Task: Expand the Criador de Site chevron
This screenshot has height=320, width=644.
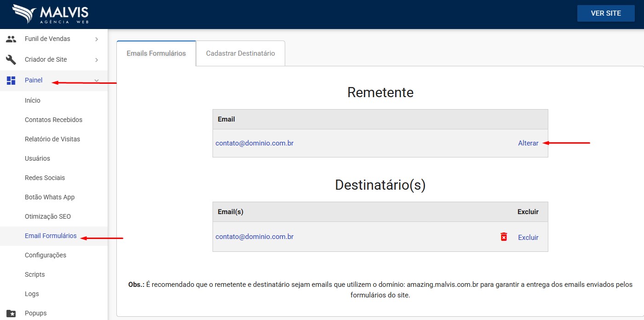Action: coord(97,60)
